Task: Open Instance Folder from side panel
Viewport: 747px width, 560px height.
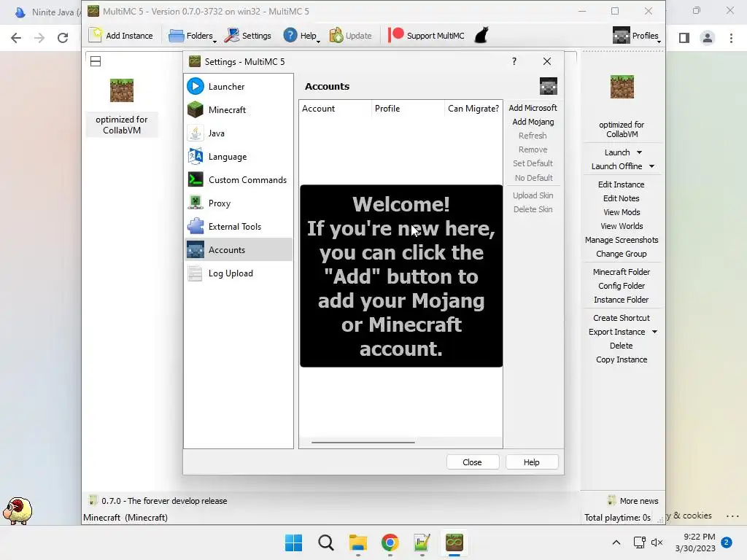Action: 622,300
